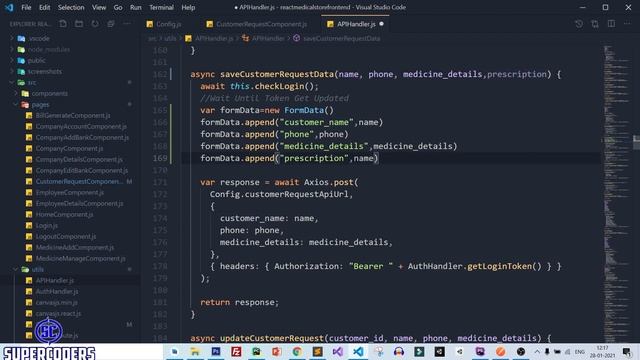Click the New File icon in Explorer header

(x=63, y=24)
